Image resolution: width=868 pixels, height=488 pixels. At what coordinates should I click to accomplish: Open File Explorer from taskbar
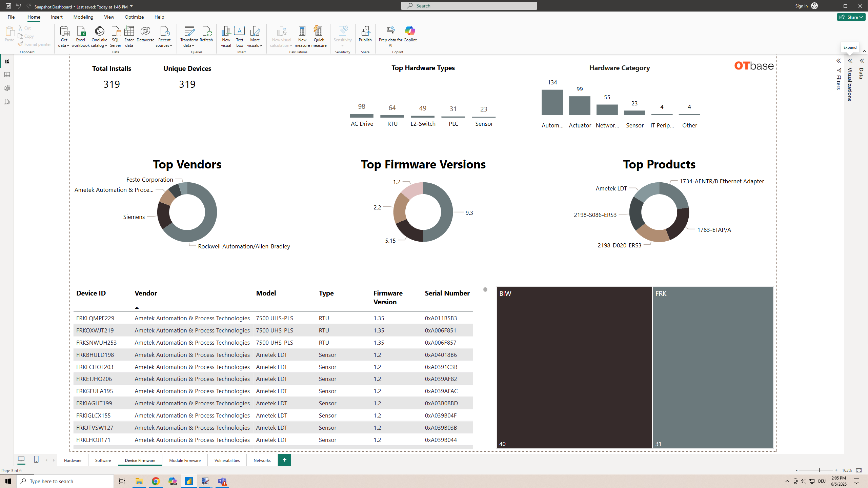click(139, 481)
